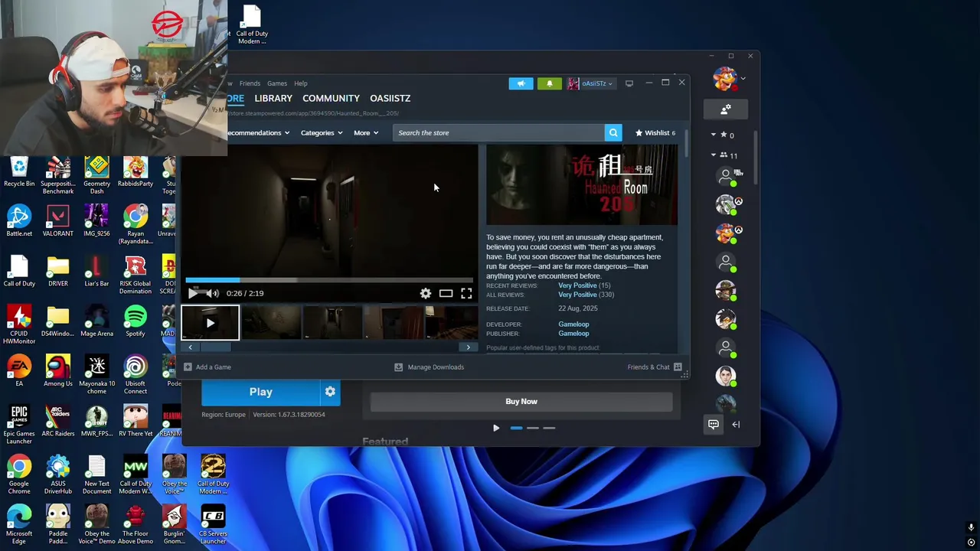
Task: Select the ASUS DriverHub desktop icon
Action: 58,474
